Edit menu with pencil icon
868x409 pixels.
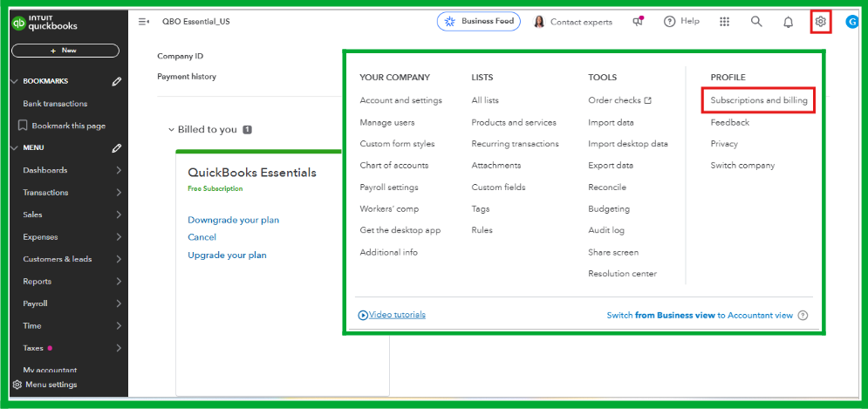pos(116,147)
